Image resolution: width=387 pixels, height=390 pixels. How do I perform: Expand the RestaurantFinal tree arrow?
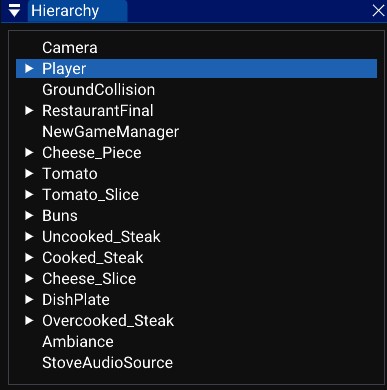(x=29, y=111)
